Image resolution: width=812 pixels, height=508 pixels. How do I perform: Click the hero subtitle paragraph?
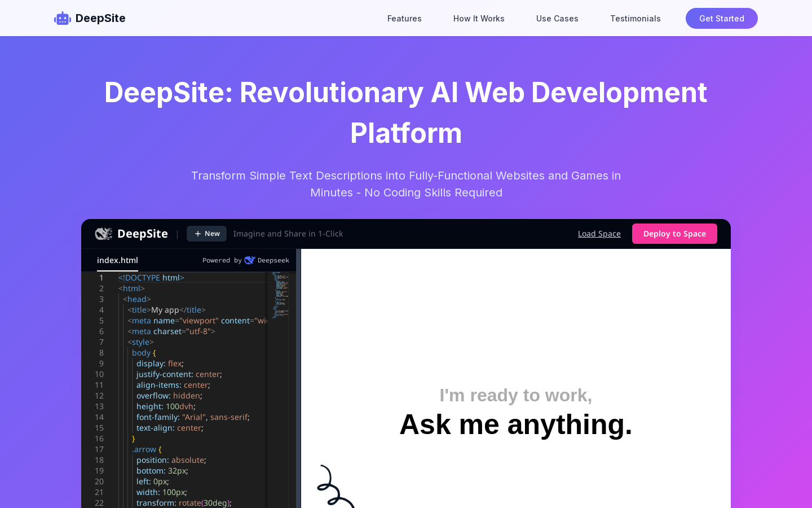pyautogui.click(x=406, y=184)
